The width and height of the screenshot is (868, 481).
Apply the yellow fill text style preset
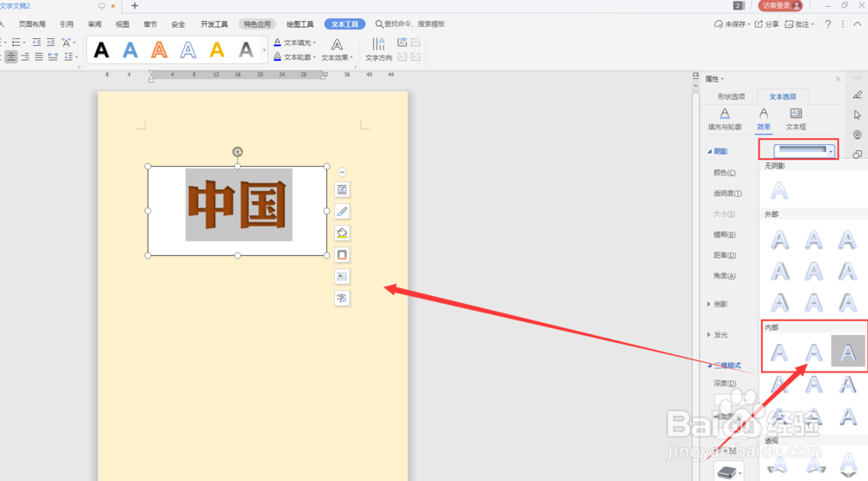pyautogui.click(x=217, y=50)
